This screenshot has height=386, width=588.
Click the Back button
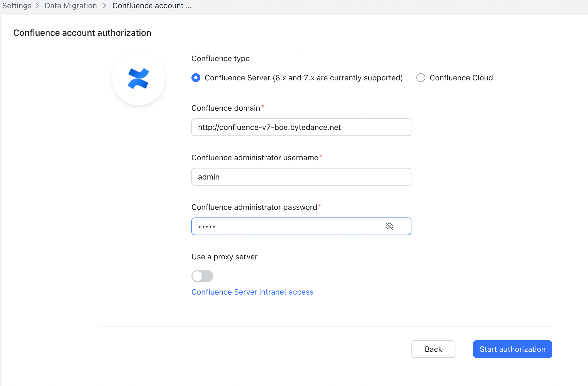(x=433, y=349)
